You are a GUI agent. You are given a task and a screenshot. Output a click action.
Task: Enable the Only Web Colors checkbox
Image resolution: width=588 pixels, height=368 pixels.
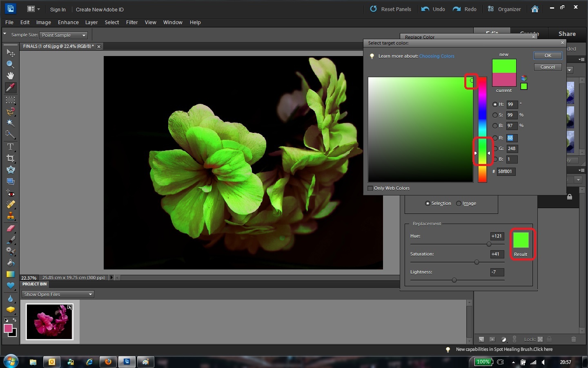[x=370, y=188]
